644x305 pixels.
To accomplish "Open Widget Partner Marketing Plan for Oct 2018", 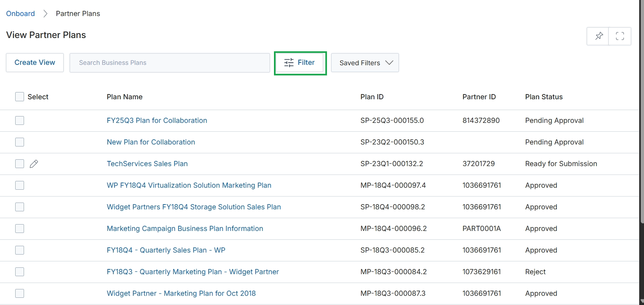I will click(x=181, y=293).
